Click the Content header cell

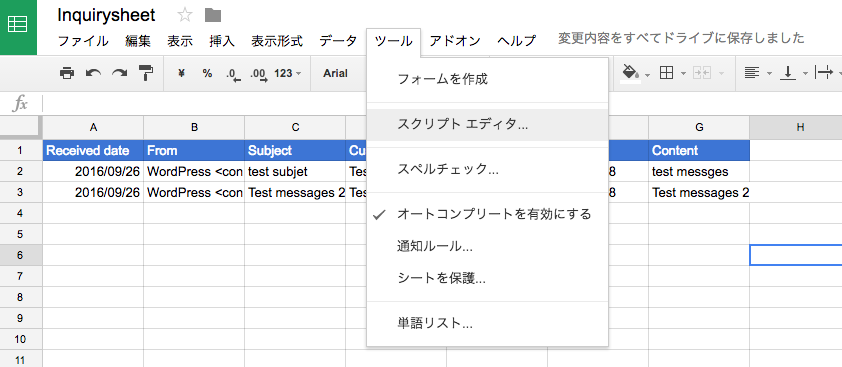tap(699, 150)
